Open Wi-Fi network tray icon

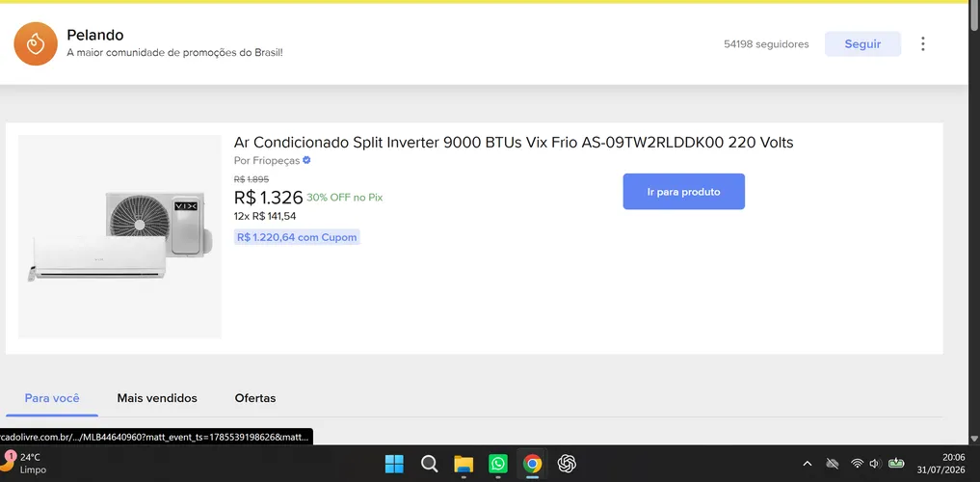point(857,464)
